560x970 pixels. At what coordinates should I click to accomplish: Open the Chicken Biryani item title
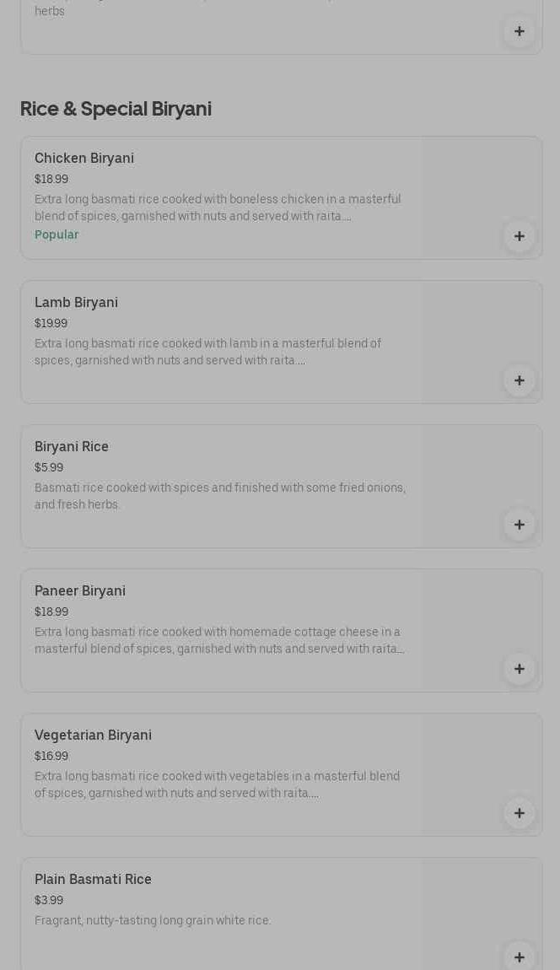pyautogui.click(x=84, y=159)
